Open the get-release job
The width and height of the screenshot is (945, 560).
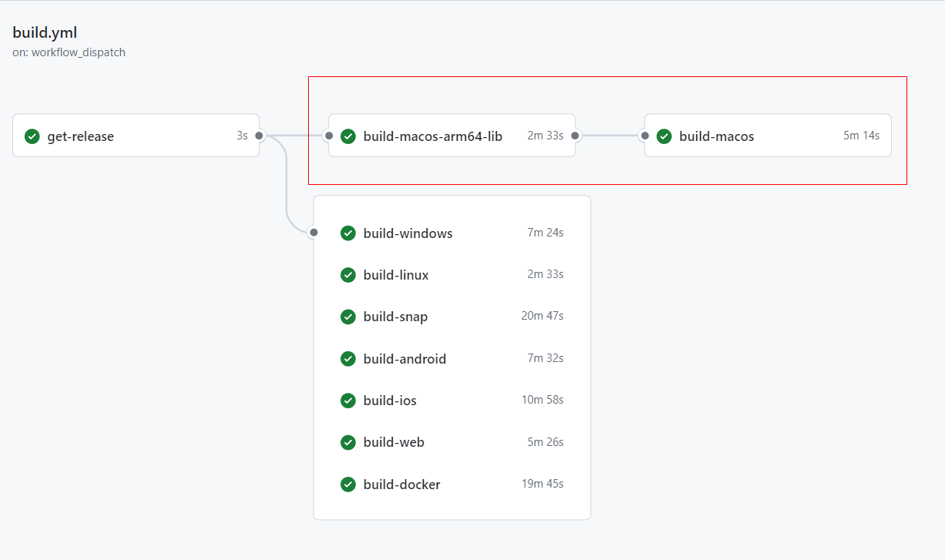tap(81, 136)
